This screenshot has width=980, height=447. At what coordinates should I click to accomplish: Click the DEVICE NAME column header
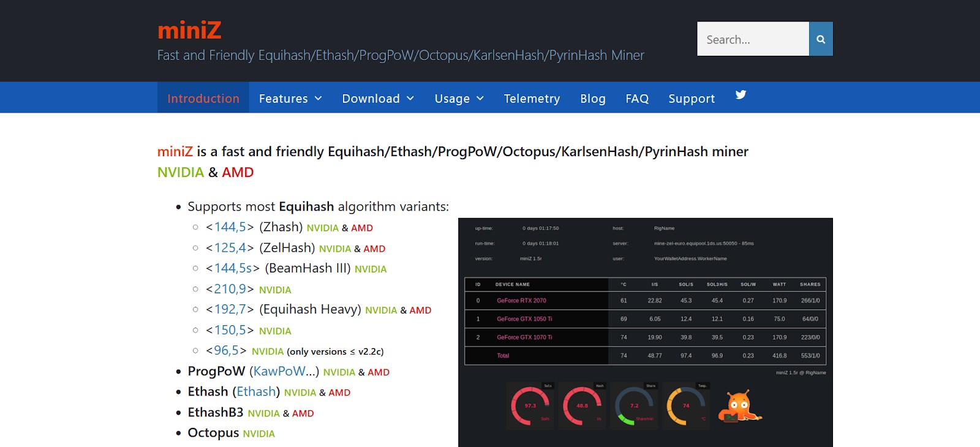pyautogui.click(x=513, y=285)
